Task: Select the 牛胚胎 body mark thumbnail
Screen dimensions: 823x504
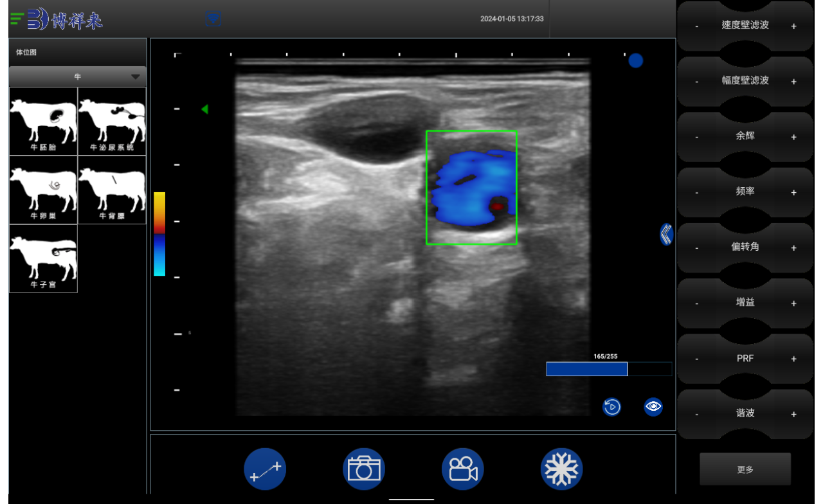Action: pos(43,122)
